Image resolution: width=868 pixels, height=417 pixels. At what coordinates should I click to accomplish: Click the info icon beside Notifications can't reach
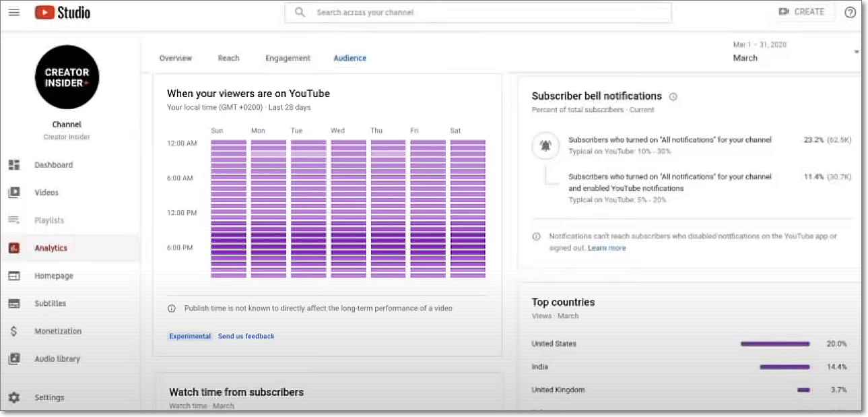point(537,236)
